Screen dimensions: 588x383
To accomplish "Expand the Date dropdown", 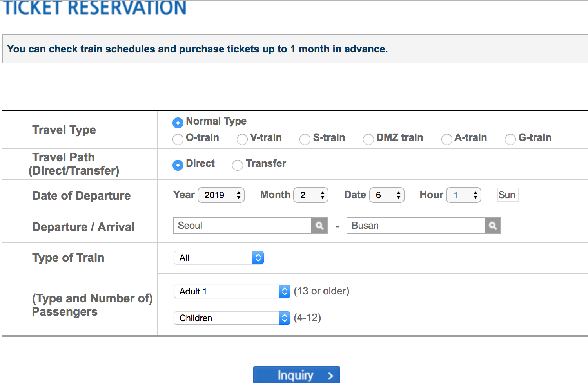I will coord(387,195).
